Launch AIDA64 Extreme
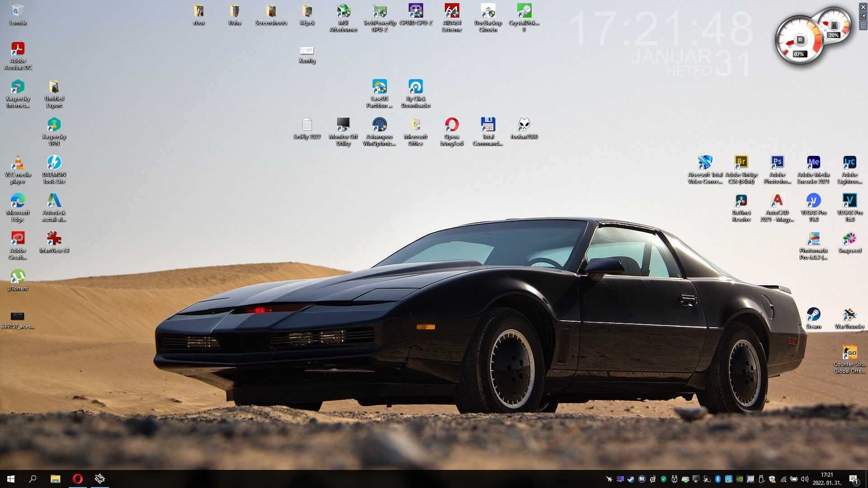 click(452, 18)
